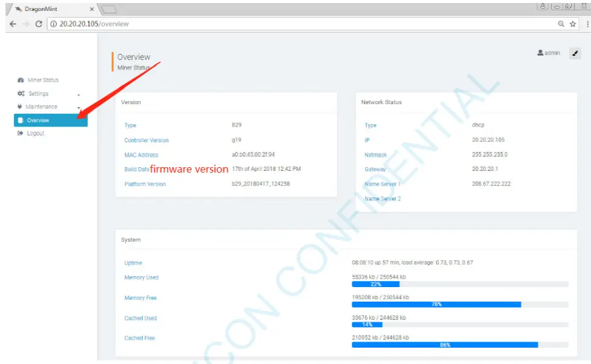The height and width of the screenshot is (364, 591).
Task: Bookmark this page with the star icon
Action: click(x=573, y=24)
